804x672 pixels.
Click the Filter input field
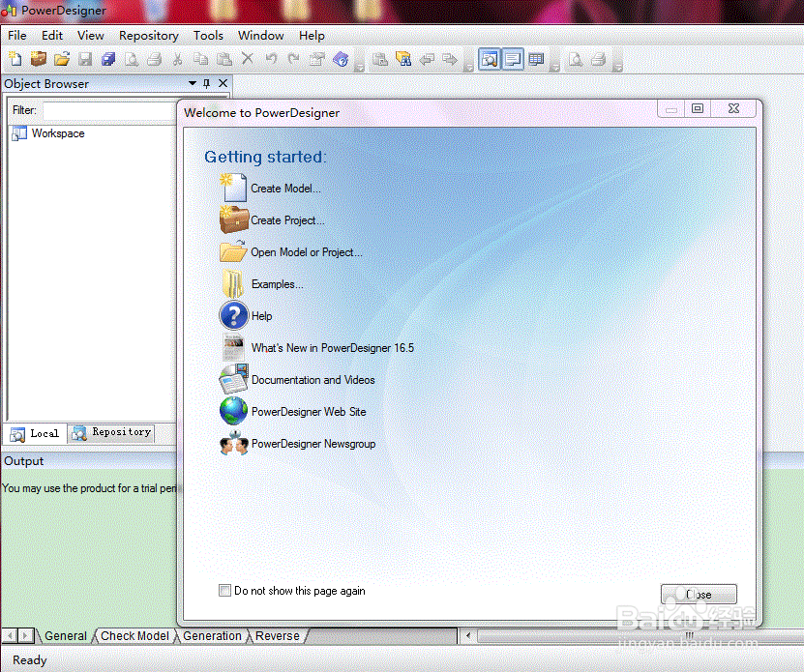(x=109, y=111)
